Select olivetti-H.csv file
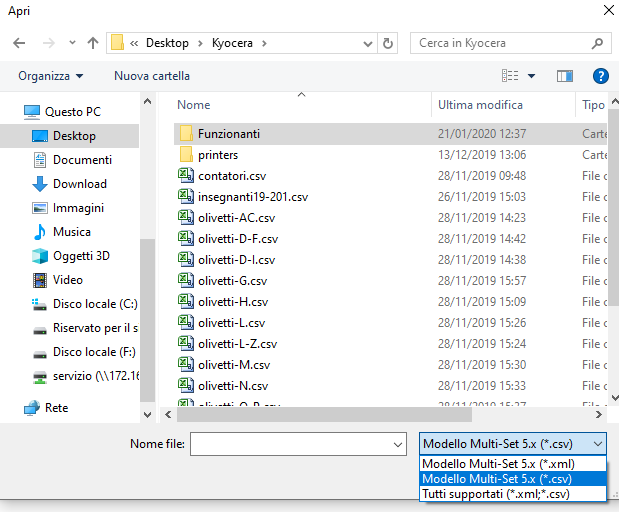The image size is (619, 512). point(233,302)
